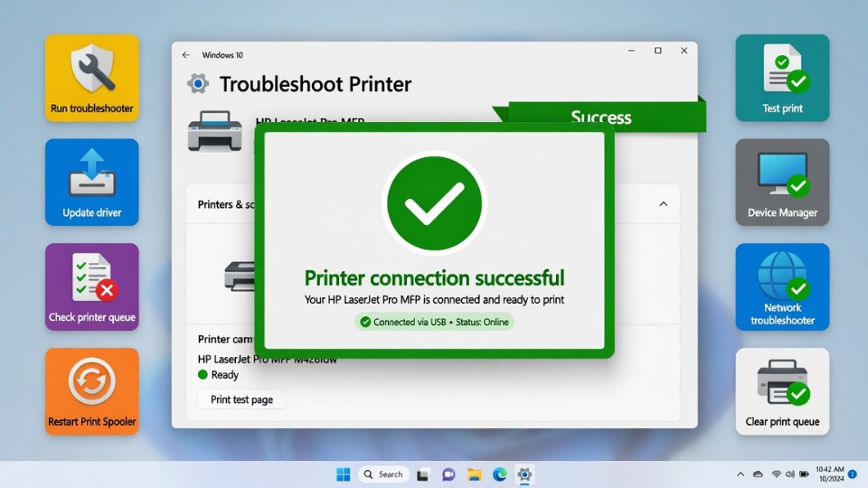Open the Run troubleshooter tile
Image resolution: width=868 pixels, height=488 pixels.
click(x=92, y=78)
